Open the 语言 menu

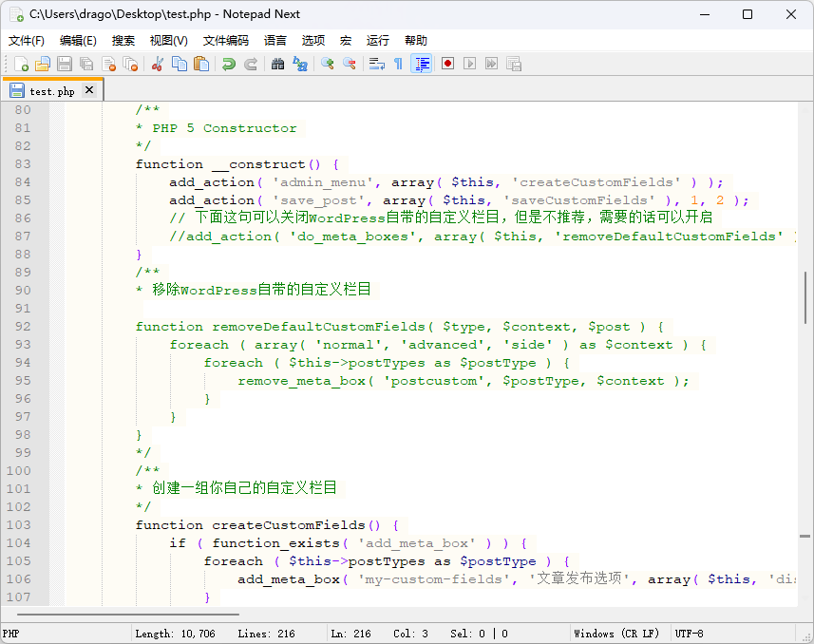point(275,41)
